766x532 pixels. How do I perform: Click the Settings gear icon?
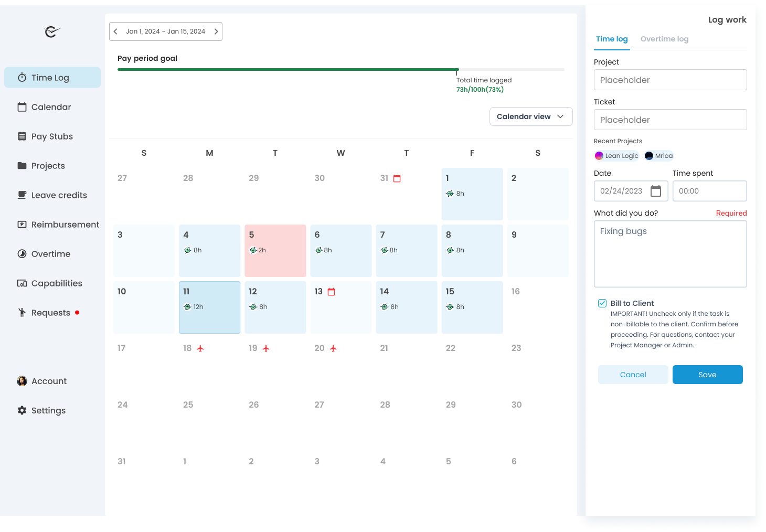[22, 410]
